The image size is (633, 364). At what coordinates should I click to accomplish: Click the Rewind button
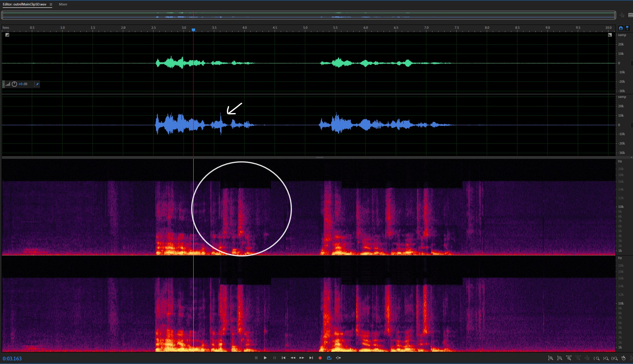point(293,358)
